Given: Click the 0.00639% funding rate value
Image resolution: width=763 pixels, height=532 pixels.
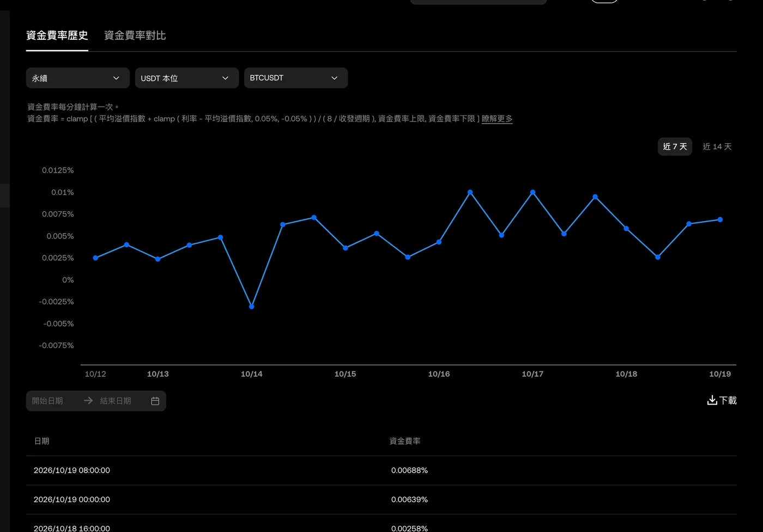Looking at the screenshot, I should click(x=409, y=499).
